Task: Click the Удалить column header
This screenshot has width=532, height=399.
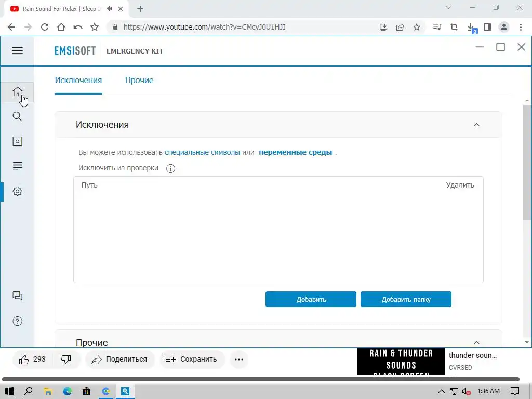Action: 460,185
